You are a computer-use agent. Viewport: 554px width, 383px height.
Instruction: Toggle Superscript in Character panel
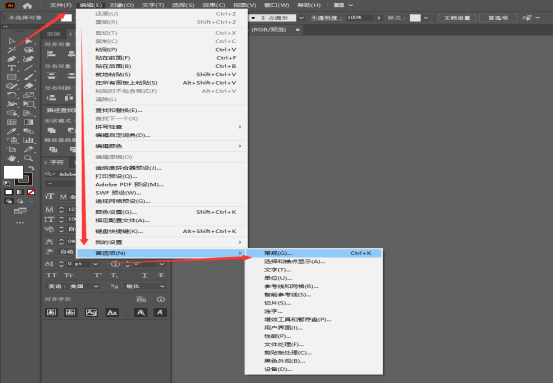coord(98,275)
